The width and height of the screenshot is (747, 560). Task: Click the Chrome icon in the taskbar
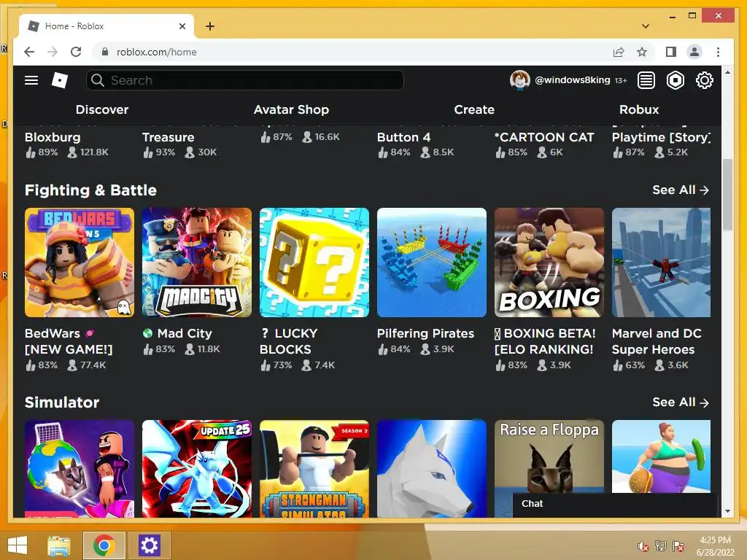click(x=104, y=545)
